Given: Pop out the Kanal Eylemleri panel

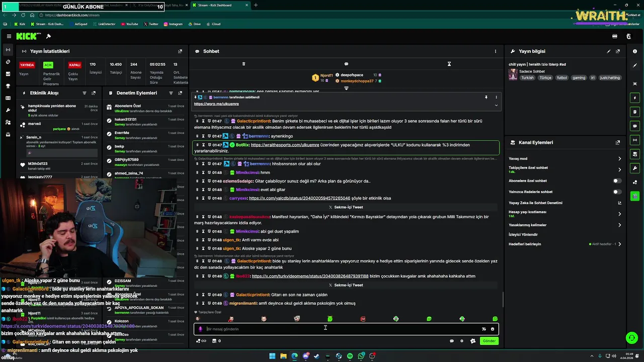Looking at the screenshot, I should click(618, 143).
